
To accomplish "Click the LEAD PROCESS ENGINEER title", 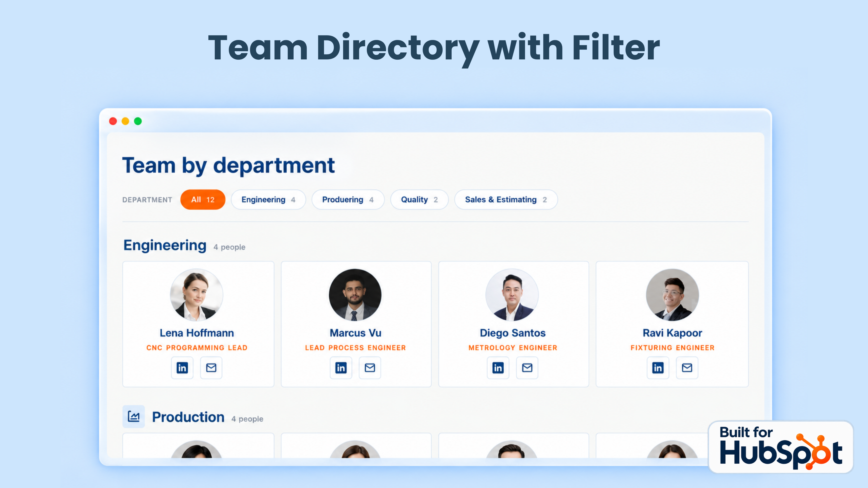I will click(x=356, y=347).
